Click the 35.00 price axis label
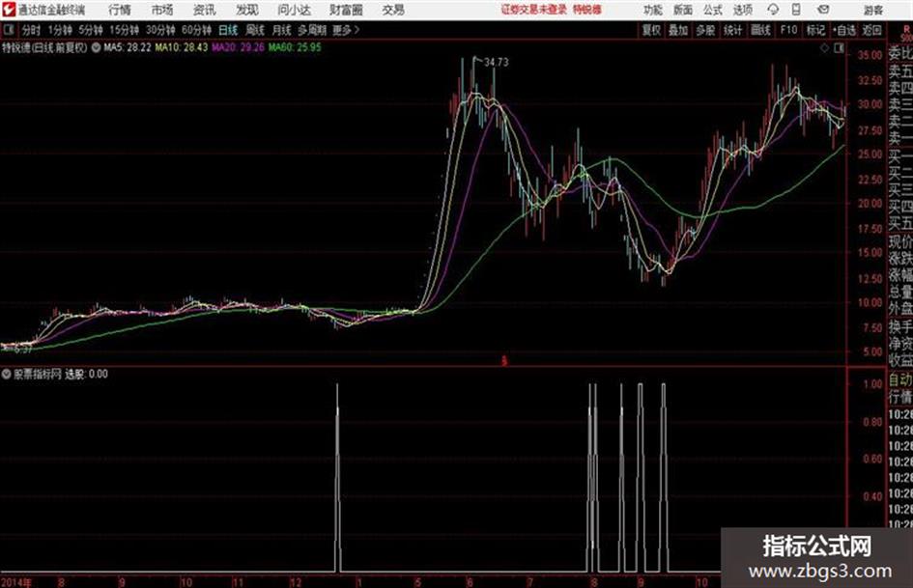This screenshot has width=913, height=588. pyautogui.click(x=870, y=55)
